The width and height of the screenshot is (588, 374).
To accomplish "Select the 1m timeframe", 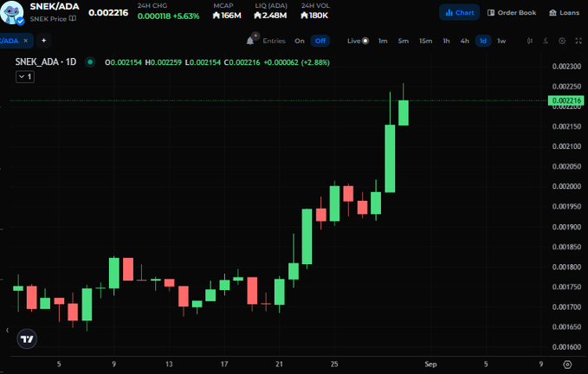I will pos(383,41).
